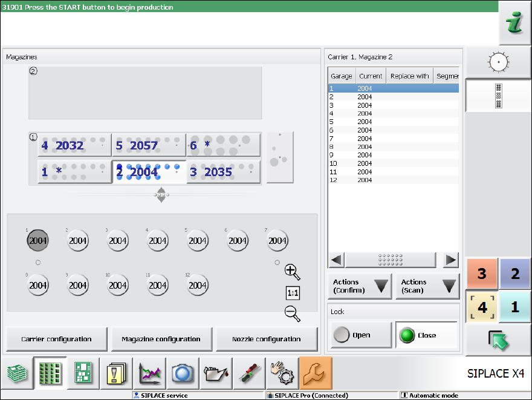Set the lock to Close
532x400 pixels.
click(426, 335)
